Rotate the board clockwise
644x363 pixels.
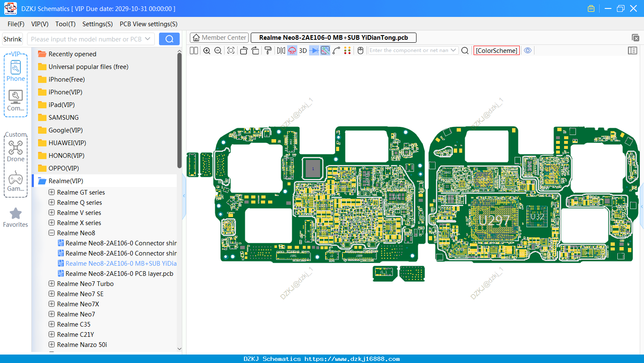coord(255,51)
